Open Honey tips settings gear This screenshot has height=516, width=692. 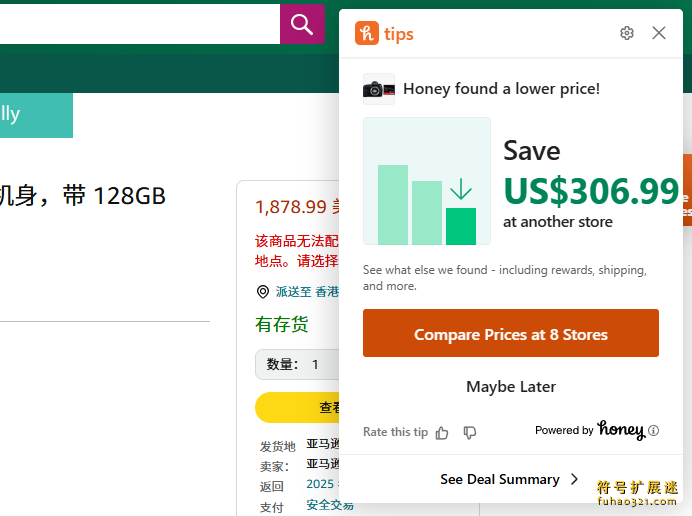click(x=627, y=33)
